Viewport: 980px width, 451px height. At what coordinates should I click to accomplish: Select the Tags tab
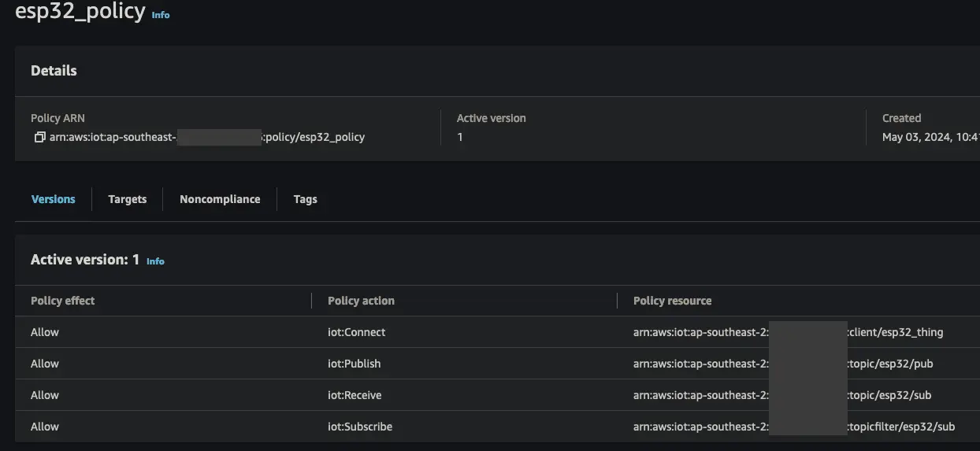pyautogui.click(x=305, y=199)
